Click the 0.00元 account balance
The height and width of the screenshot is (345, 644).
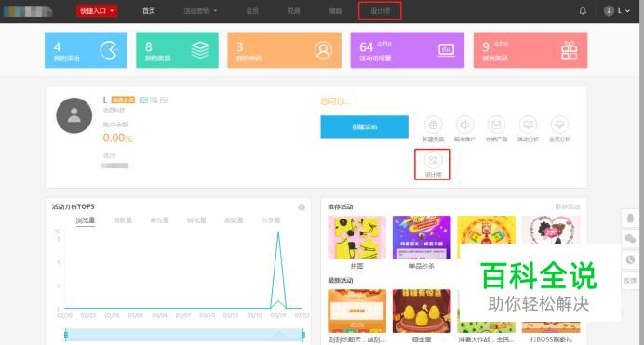pyautogui.click(x=117, y=138)
